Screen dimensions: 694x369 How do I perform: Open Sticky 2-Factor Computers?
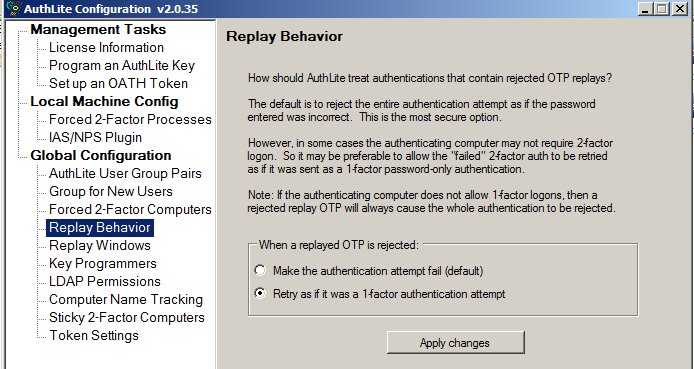[x=127, y=317]
